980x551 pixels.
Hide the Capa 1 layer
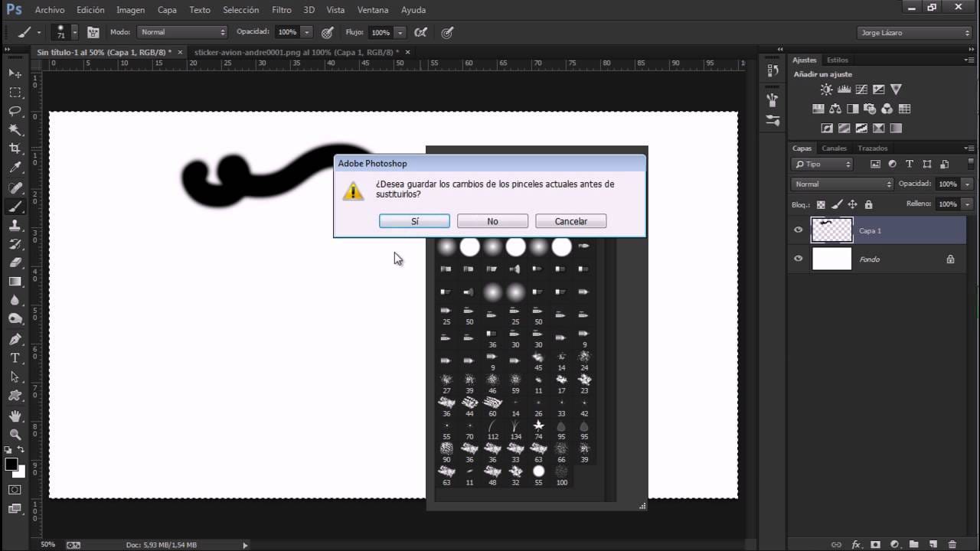coord(798,230)
